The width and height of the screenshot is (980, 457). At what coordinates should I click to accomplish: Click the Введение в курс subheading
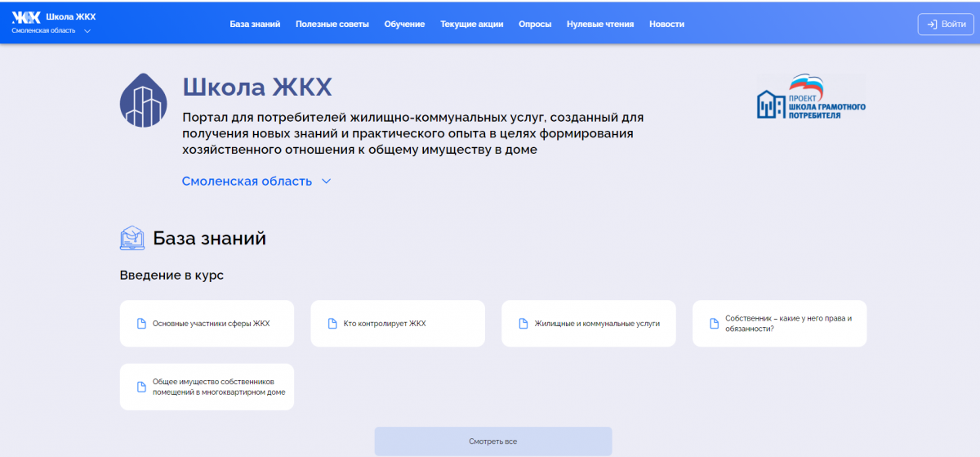coord(171,276)
